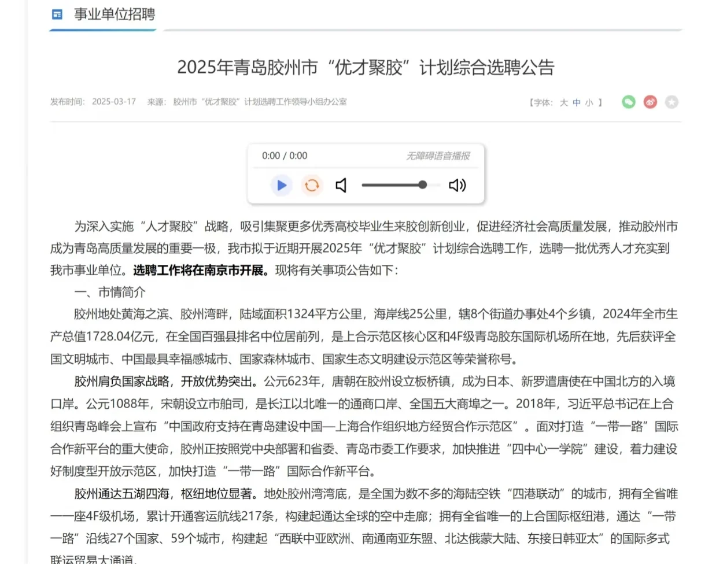The height and width of the screenshot is (588, 701).
Task: Click the publish date 2025-03-17
Action: [113, 101]
